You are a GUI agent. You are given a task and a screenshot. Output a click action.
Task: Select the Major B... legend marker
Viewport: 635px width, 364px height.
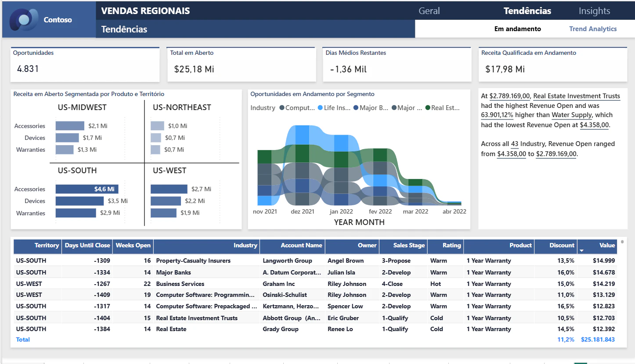(356, 108)
